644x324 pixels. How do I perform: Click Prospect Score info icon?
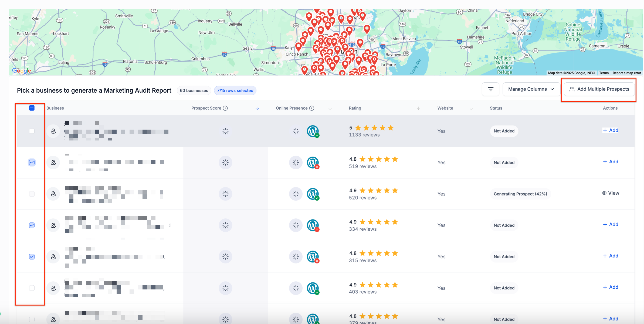pyautogui.click(x=225, y=108)
